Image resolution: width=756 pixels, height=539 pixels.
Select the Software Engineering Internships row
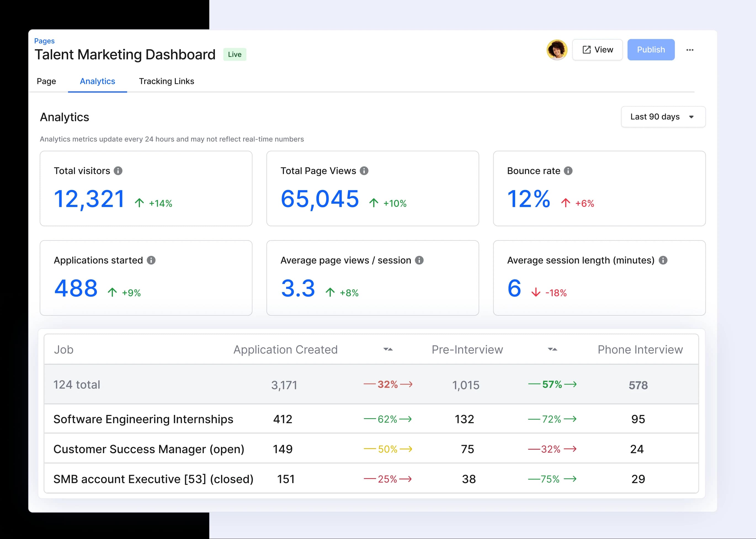(x=143, y=419)
